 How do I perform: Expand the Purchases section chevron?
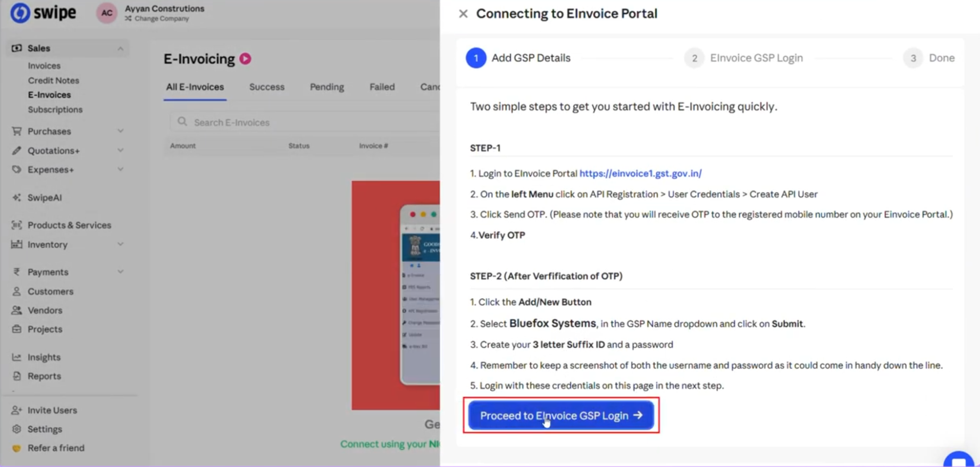coord(121,131)
